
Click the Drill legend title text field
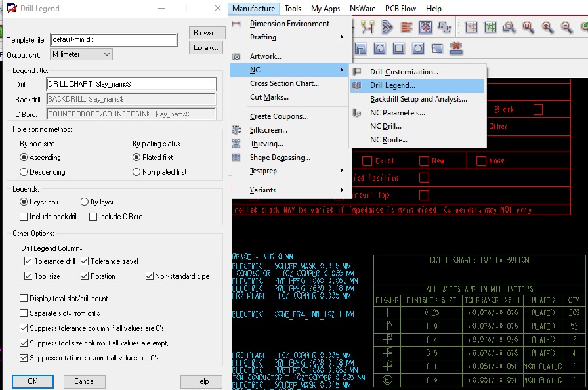point(131,85)
